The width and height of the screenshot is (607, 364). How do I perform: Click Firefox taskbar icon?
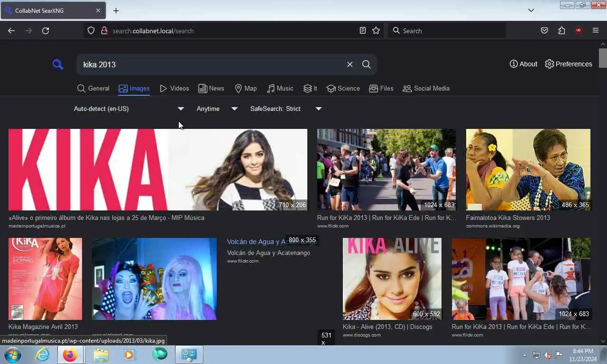click(70, 355)
